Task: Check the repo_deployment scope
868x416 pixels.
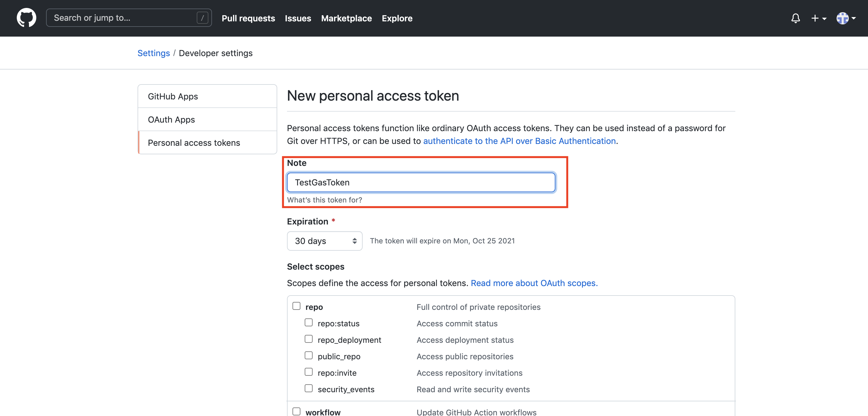Action: pos(308,339)
